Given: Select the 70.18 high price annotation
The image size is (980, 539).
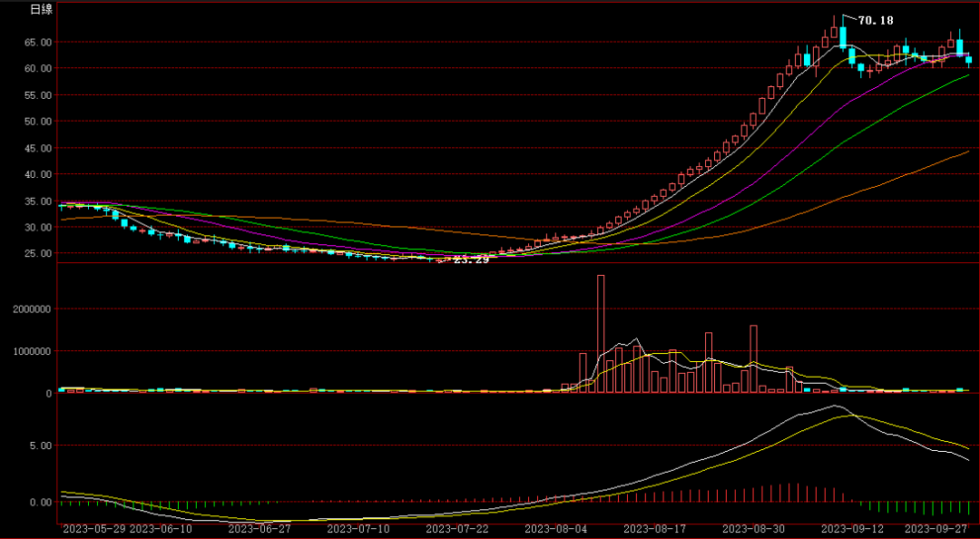Looking at the screenshot, I should coord(876,20).
